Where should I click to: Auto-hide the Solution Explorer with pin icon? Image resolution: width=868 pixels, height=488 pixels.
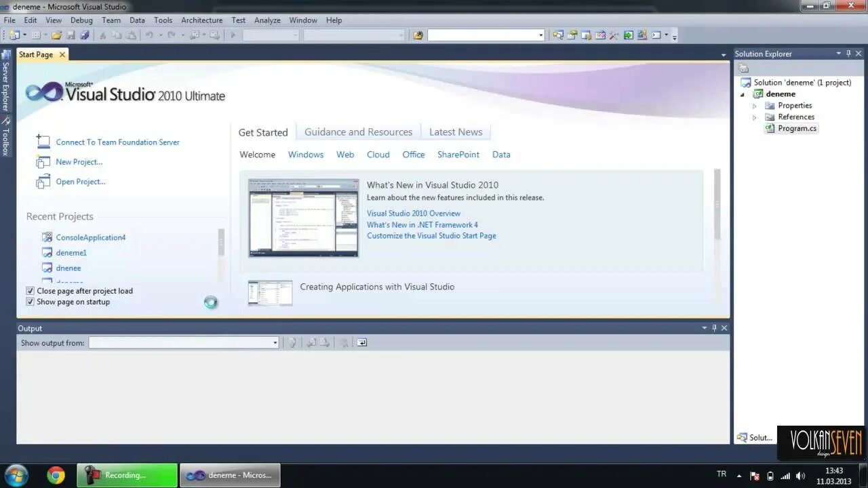(848, 54)
